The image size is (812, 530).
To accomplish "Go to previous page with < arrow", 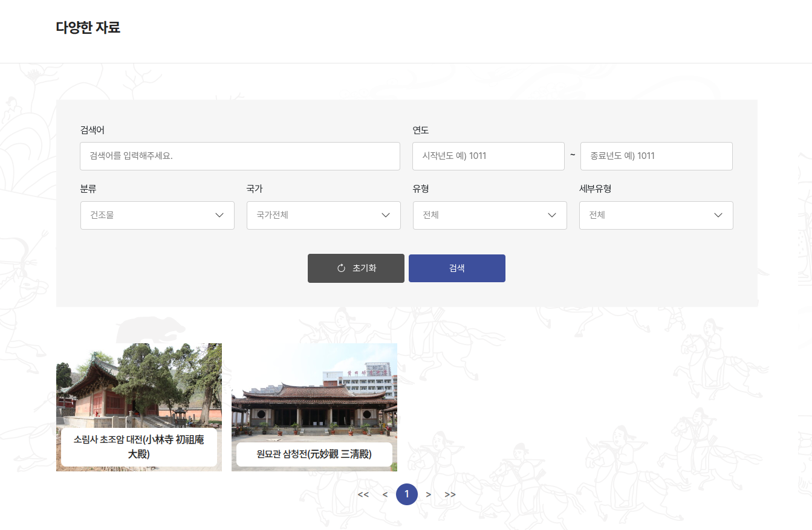I will [385, 494].
